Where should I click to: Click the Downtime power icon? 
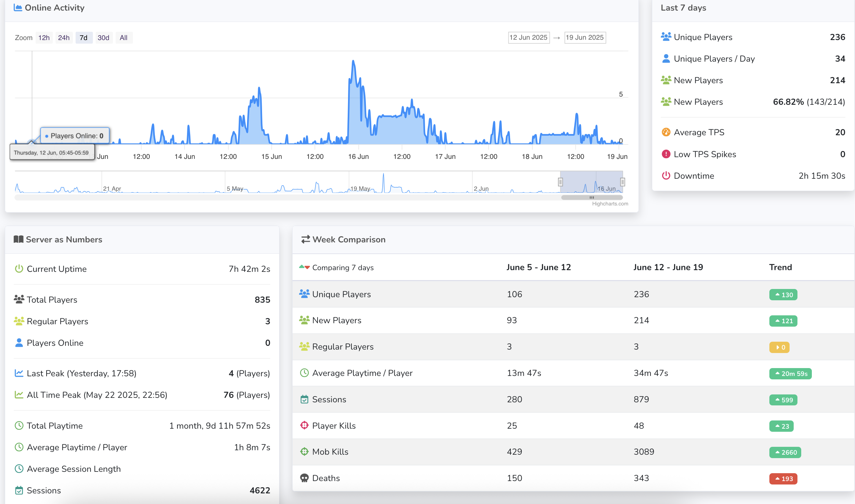pos(666,176)
